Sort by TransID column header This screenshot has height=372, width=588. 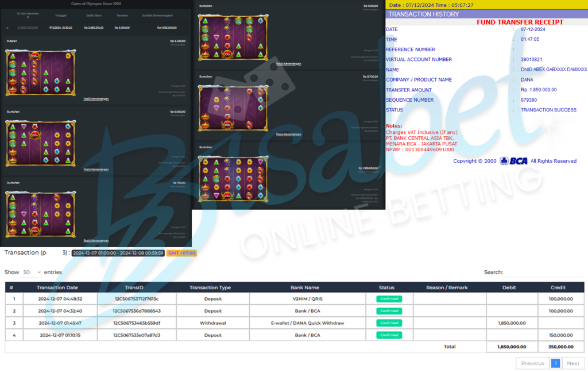click(x=134, y=287)
